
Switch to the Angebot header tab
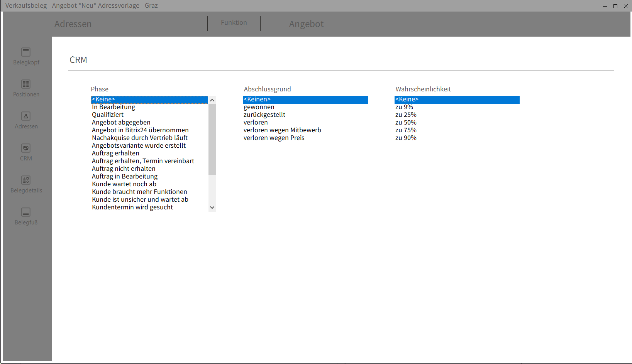pyautogui.click(x=306, y=24)
